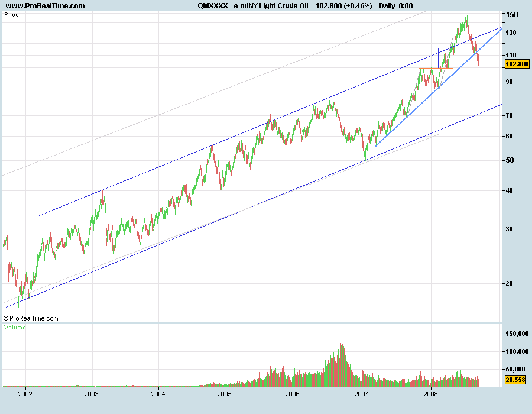Click the 60 price axis label

click(x=510, y=136)
